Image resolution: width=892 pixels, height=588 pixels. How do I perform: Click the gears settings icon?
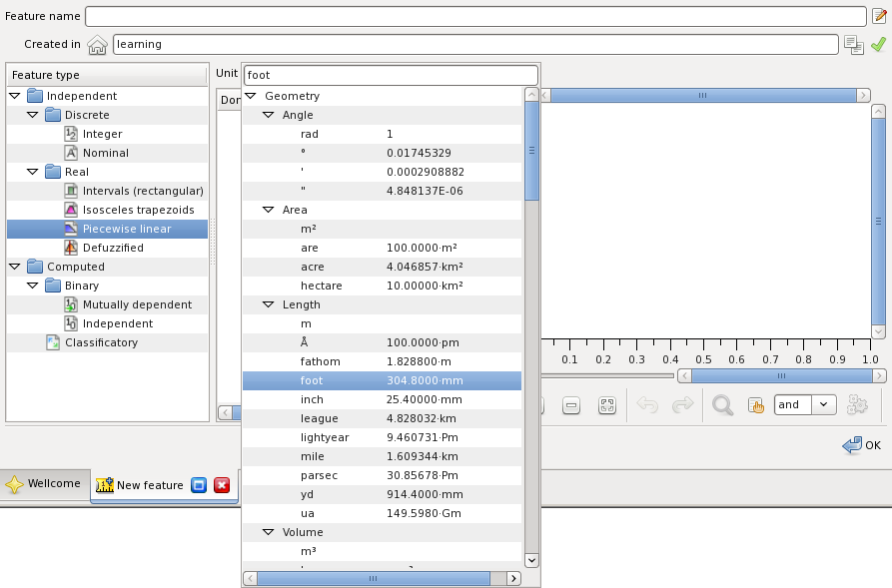(x=857, y=405)
